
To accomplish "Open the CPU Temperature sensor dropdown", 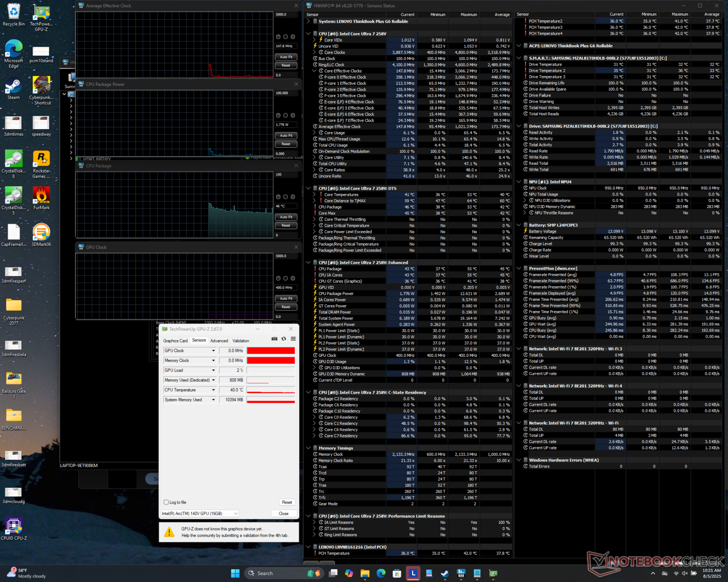I will (213, 390).
